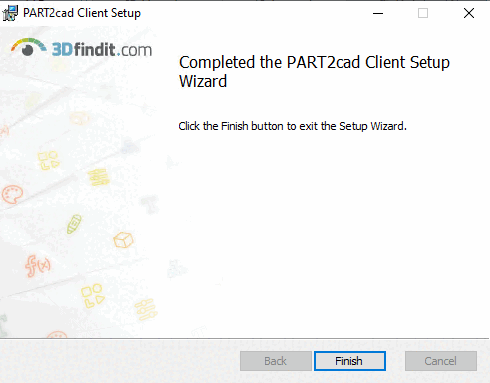The height and width of the screenshot is (383, 490).
Task: Open the installer icon in the title bar
Action: [10, 13]
